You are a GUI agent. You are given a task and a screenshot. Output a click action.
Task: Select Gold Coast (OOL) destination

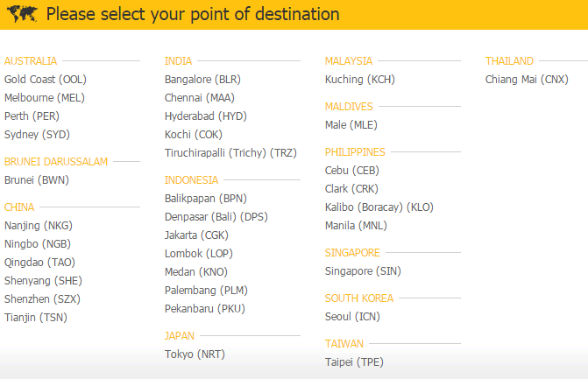coord(46,80)
